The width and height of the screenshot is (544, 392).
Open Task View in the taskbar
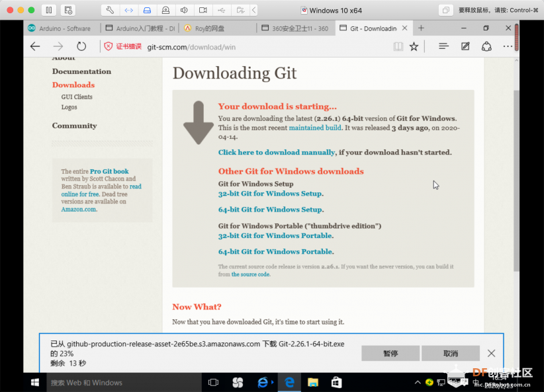[x=213, y=382]
